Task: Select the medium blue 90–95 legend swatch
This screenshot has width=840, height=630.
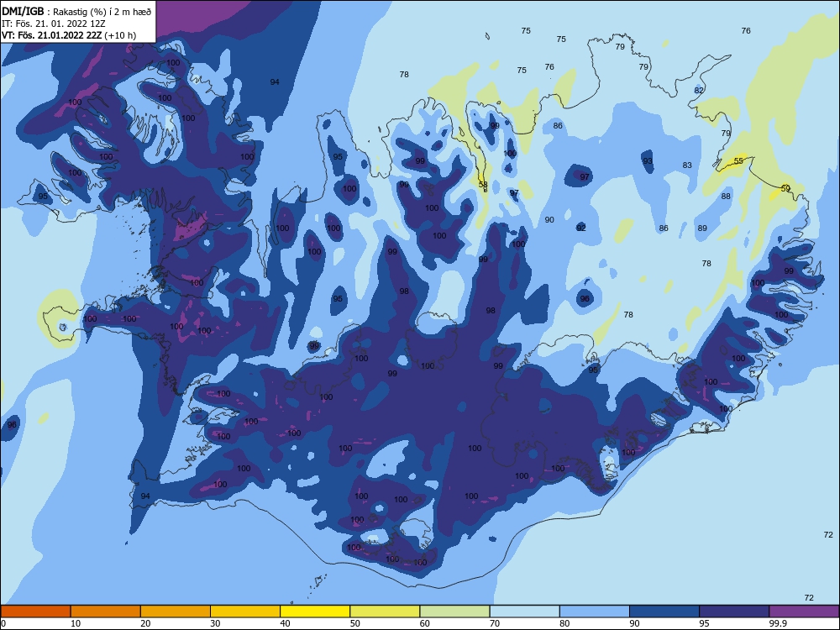Action: pyautogui.click(x=664, y=612)
